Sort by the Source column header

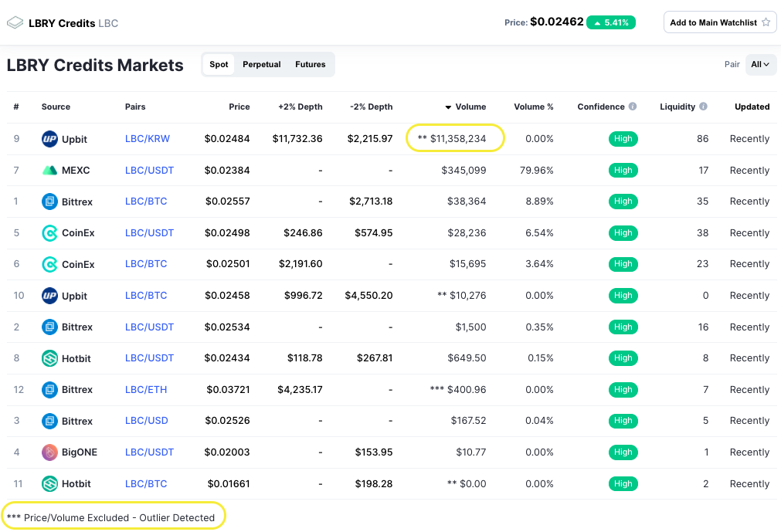tap(56, 107)
